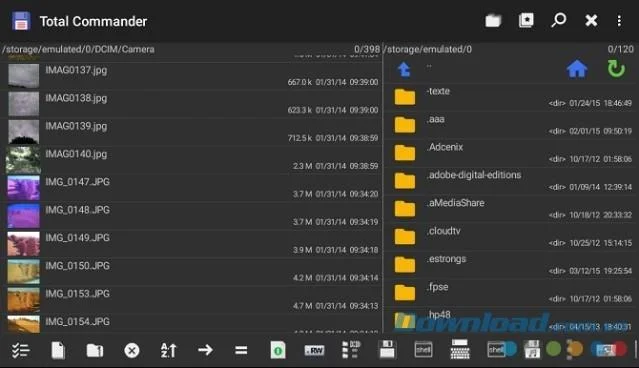Image resolution: width=639 pixels, height=368 pixels.
Task: Open the folder history icon in top bar
Action: click(x=493, y=20)
